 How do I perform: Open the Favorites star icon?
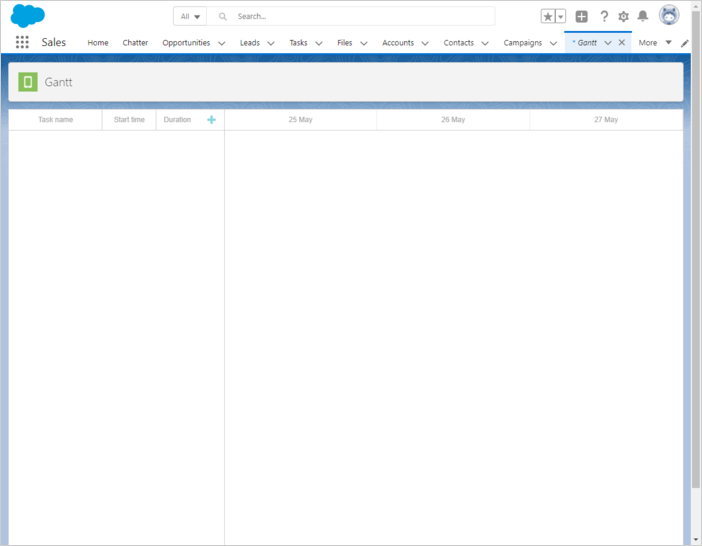pos(548,16)
